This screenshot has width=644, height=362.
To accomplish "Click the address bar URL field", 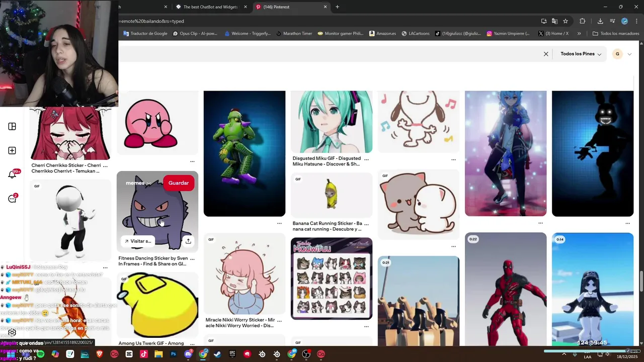I will point(327,21).
